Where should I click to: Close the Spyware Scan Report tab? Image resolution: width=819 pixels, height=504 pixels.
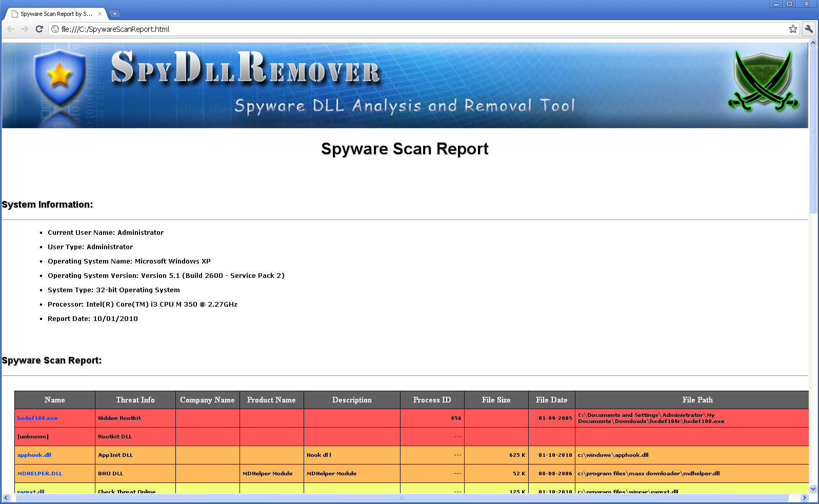[x=100, y=14]
